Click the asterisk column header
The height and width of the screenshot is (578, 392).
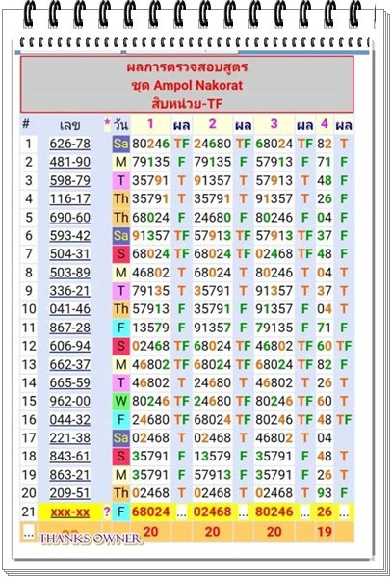[x=107, y=124]
